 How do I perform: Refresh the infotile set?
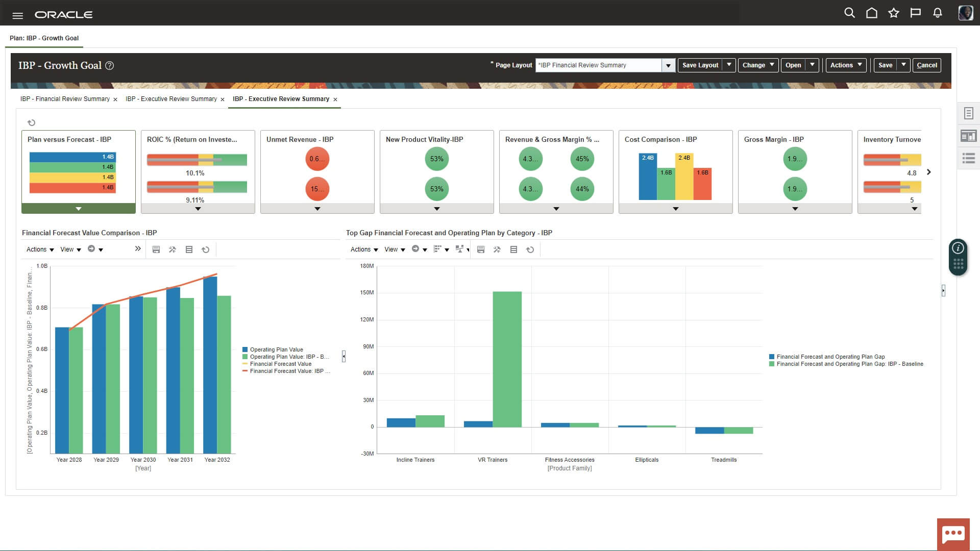32,122
